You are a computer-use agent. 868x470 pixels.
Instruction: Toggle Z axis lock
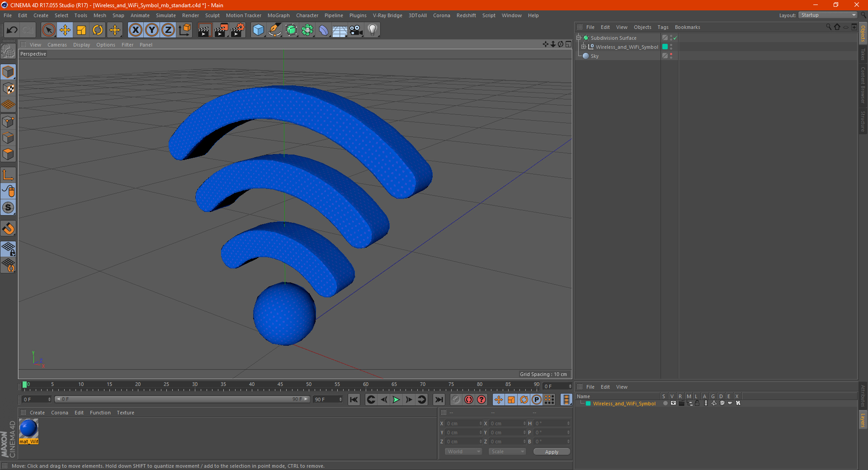click(168, 30)
